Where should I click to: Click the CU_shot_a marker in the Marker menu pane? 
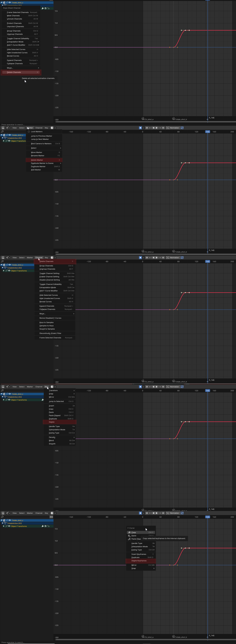click(148, 252)
